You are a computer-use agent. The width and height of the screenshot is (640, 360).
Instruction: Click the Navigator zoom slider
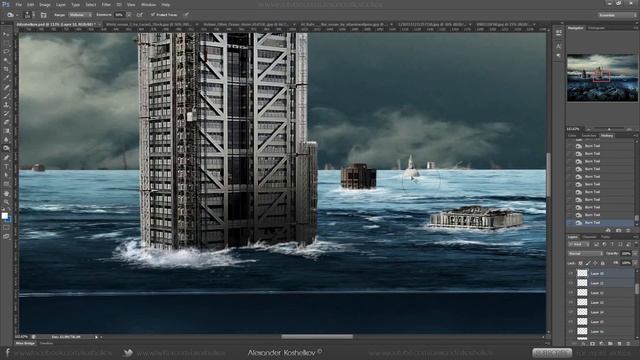click(x=609, y=129)
